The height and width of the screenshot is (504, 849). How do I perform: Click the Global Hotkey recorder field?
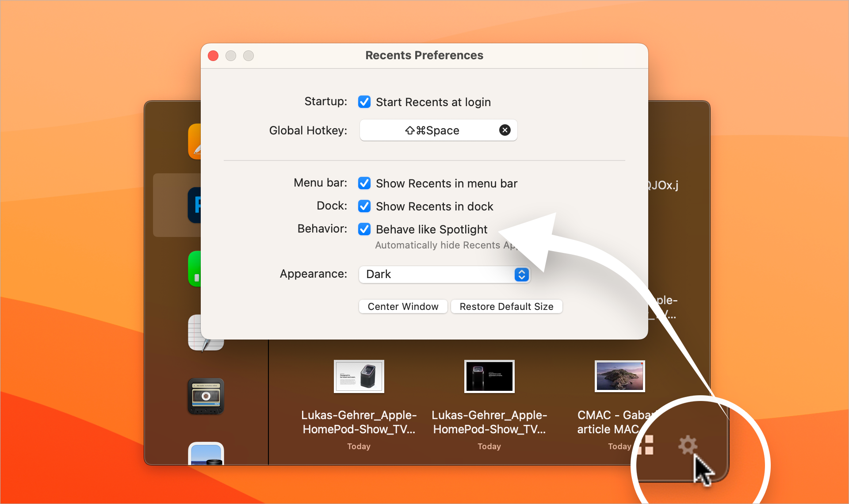coord(438,130)
